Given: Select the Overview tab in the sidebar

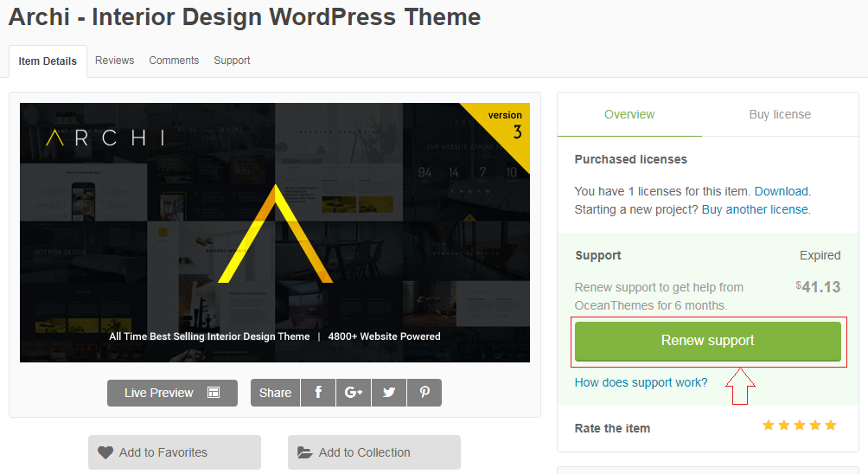Looking at the screenshot, I should (x=629, y=115).
